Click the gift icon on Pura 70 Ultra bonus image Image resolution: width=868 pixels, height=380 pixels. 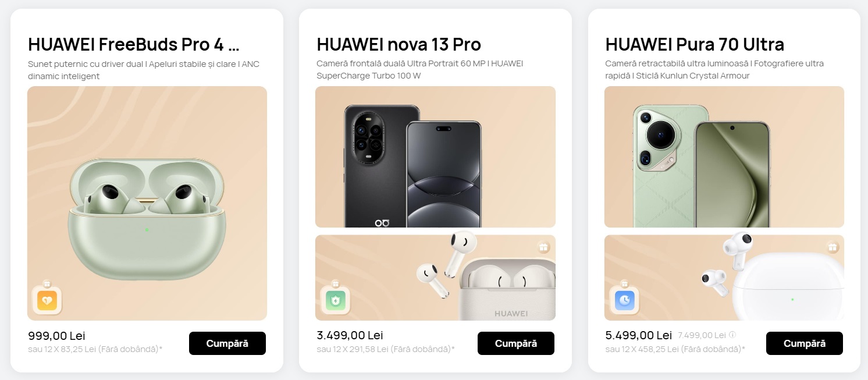pos(833,247)
